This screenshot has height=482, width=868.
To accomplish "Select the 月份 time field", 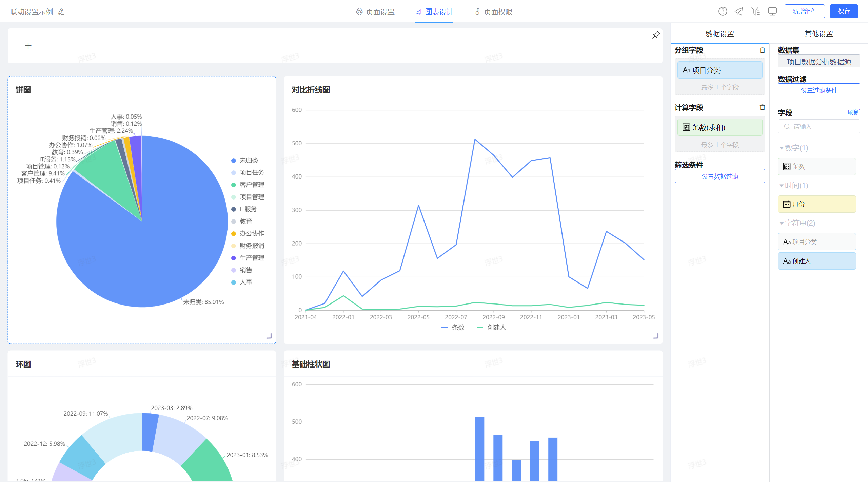I will [816, 204].
